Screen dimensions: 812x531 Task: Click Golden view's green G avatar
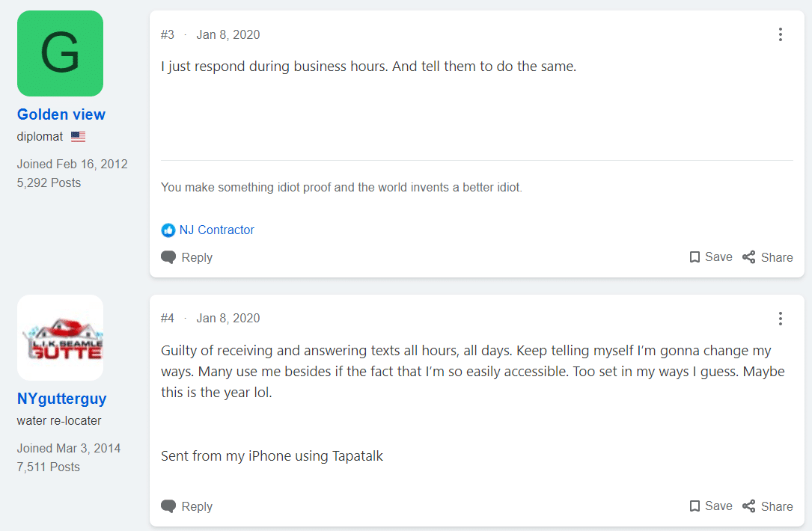pyautogui.click(x=60, y=53)
